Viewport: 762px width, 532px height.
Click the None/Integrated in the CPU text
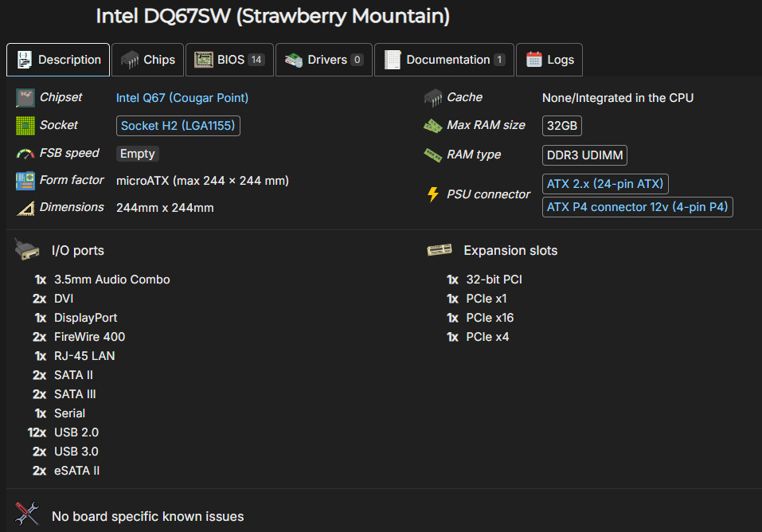pos(618,98)
